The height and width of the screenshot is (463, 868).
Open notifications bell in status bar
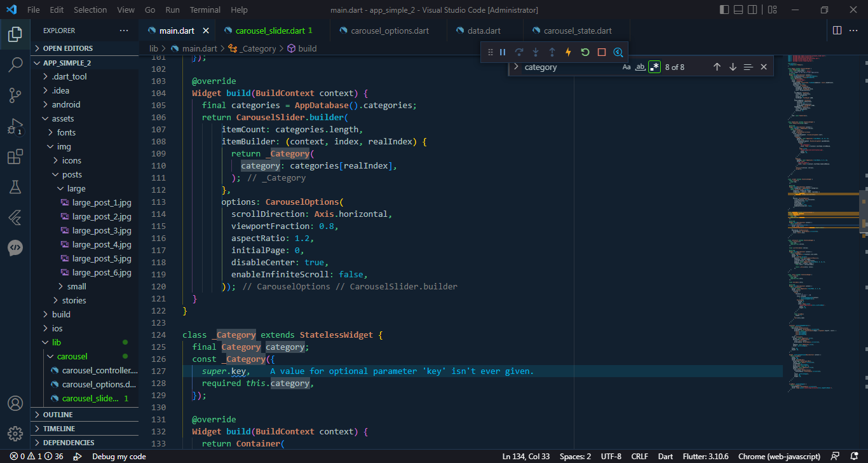pyautogui.click(x=855, y=457)
